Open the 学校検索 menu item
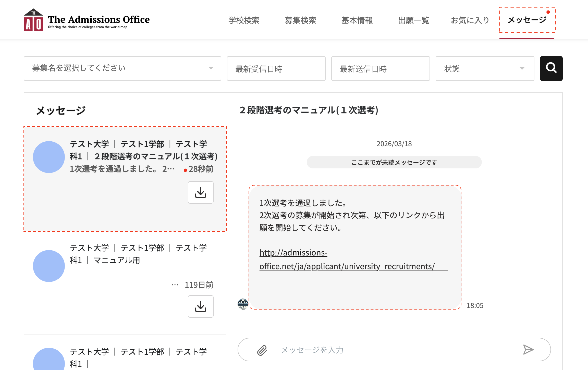Image resolution: width=588 pixels, height=370 pixels. (244, 20)
